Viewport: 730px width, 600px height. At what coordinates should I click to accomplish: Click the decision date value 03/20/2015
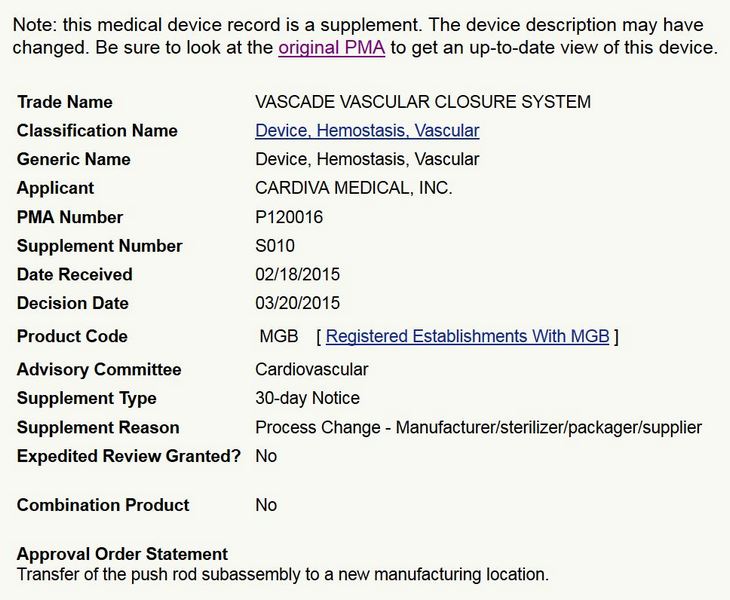pos(297,303)
